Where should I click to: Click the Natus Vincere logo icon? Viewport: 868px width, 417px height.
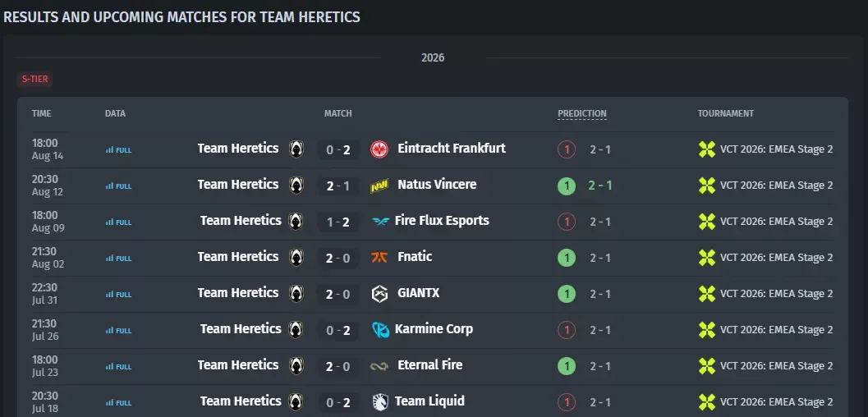379,186
